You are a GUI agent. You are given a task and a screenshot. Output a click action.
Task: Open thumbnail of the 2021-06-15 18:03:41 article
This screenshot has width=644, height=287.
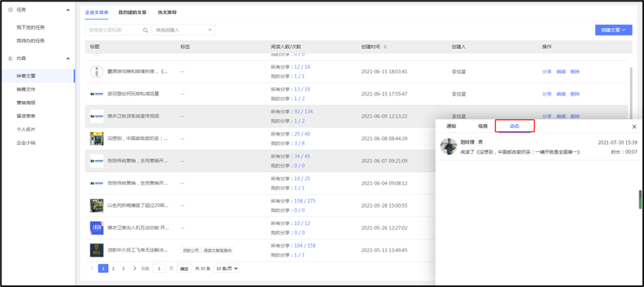(96, 71)
